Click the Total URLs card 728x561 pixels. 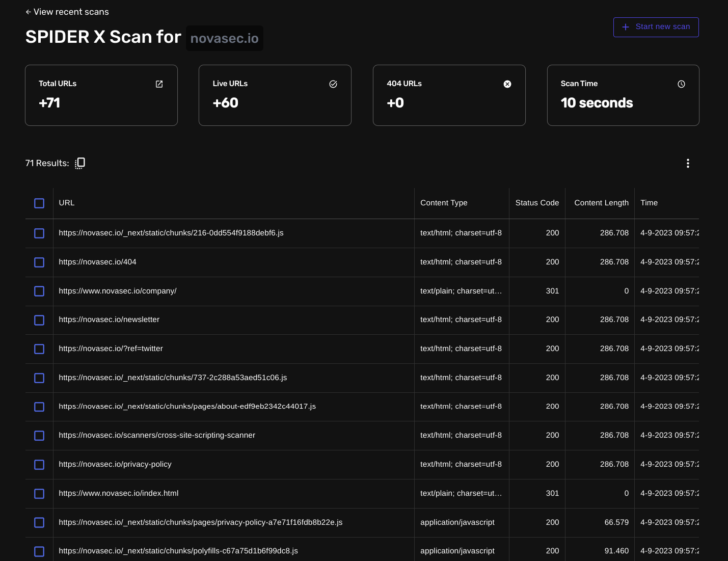click(101, 95)
